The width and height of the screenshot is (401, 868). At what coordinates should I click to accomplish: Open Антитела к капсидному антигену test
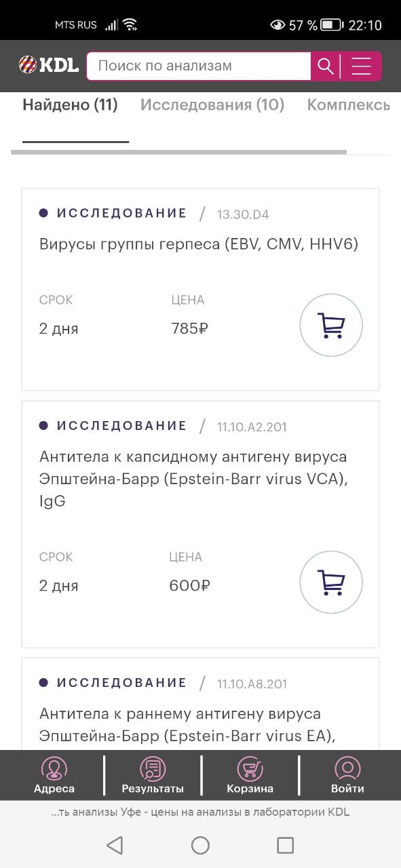(x=193, y=479)
